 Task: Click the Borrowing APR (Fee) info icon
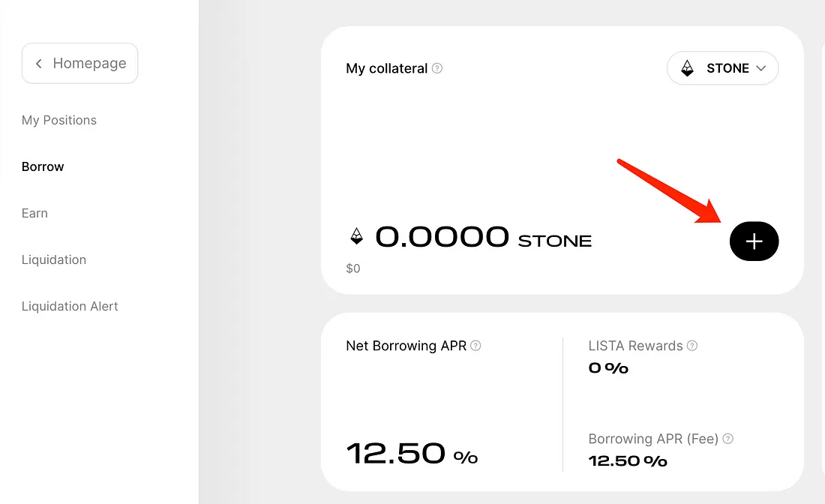click(727, 439)
